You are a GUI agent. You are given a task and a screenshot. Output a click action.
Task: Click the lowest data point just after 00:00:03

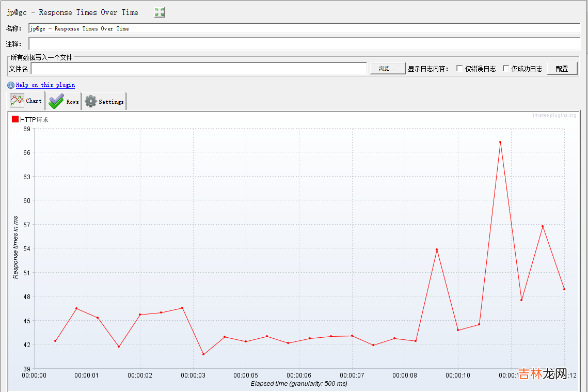[203, 354]
